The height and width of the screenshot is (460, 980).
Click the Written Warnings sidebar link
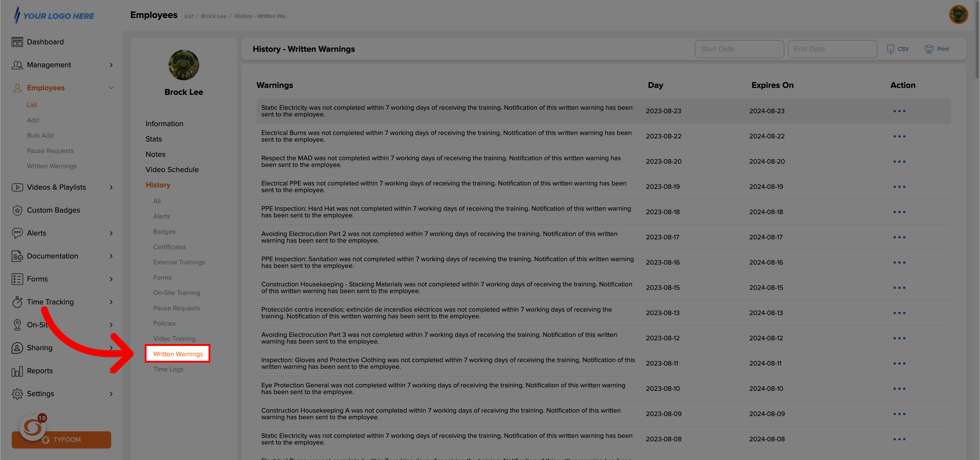pos(177,354)
